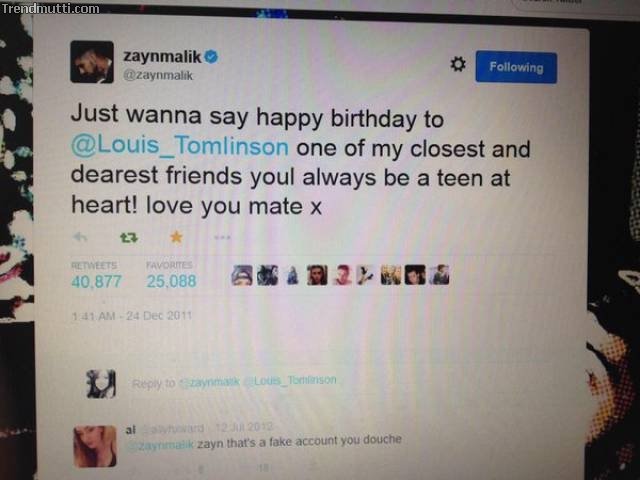Click the first avatar in the favoriters row
This screenshot has height=480, width=640.
(242, 275)
